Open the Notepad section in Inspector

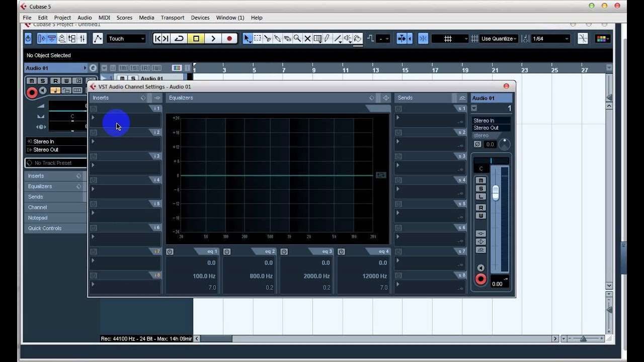pos(54,218)
